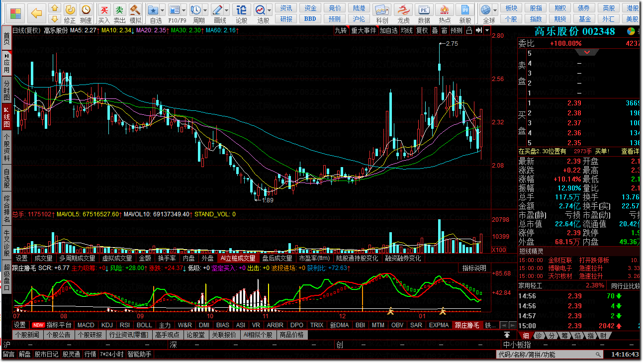This screenshot has height=363, width=644.
Task: Switch to the KDJ indicator tab
Action: click(107, 325)
